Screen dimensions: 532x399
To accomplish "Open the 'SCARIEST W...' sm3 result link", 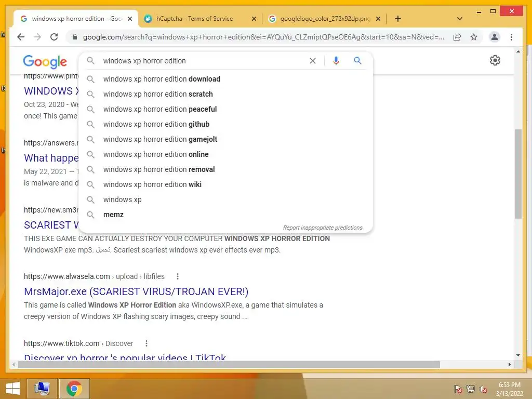I will click(x=51, y=225).
